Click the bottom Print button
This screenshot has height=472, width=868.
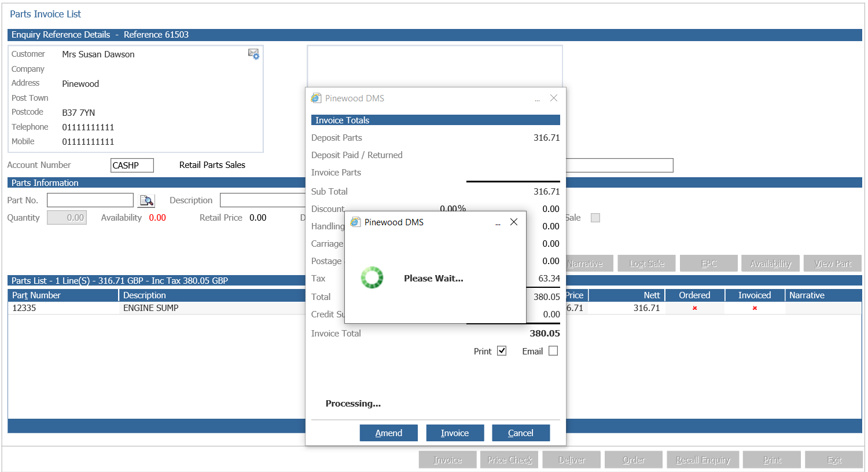[x=772, y=460]
